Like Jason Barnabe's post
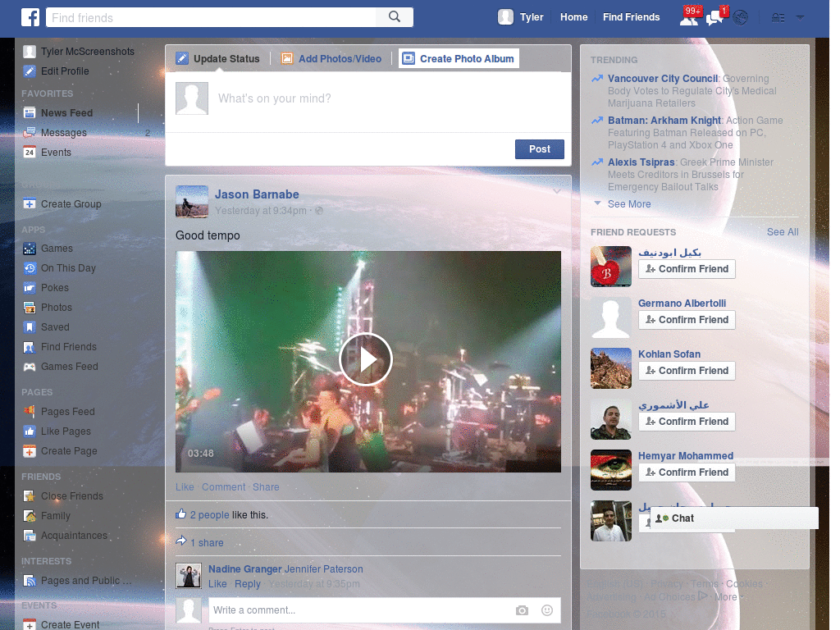Image resolution: width=840 pixels, height=630 pixels. [185, 487]
